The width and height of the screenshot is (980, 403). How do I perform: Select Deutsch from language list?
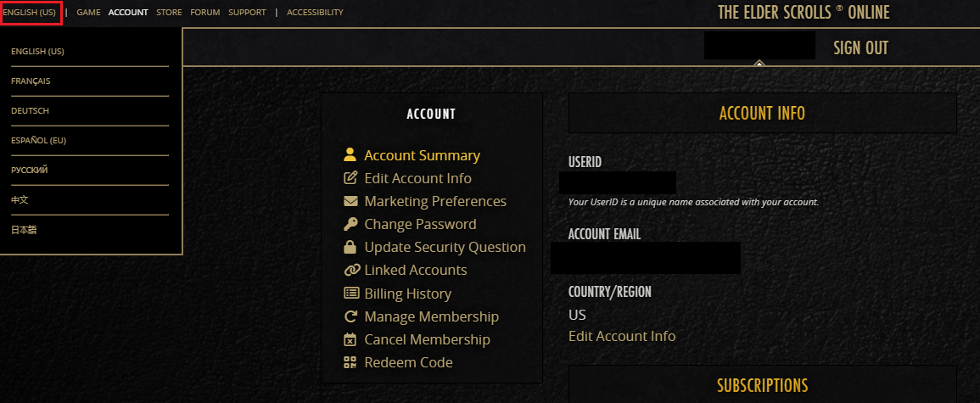coord(30,110)
